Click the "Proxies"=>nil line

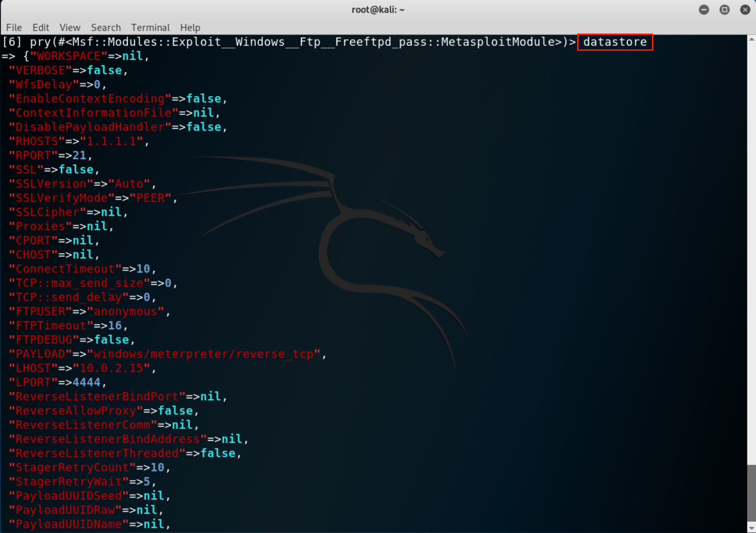[x=61, y=226]
